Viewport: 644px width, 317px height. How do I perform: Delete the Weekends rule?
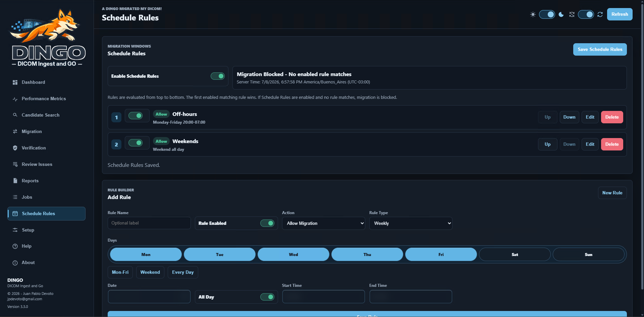(x=612, y=144)
